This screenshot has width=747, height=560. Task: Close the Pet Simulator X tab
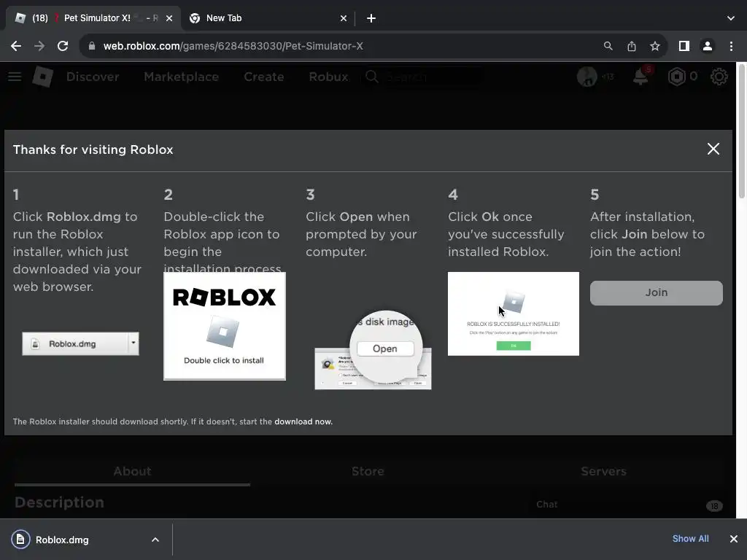tap(169, 18)
